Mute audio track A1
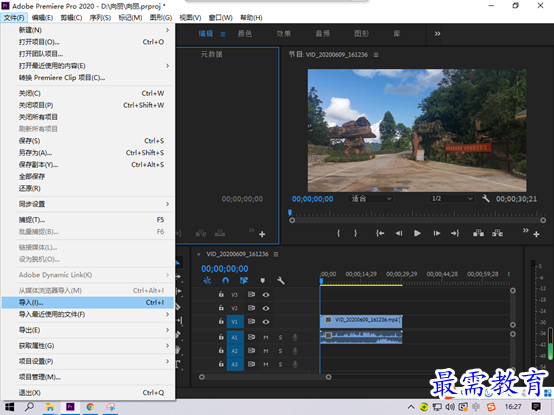554x415 pixels. 266,337
